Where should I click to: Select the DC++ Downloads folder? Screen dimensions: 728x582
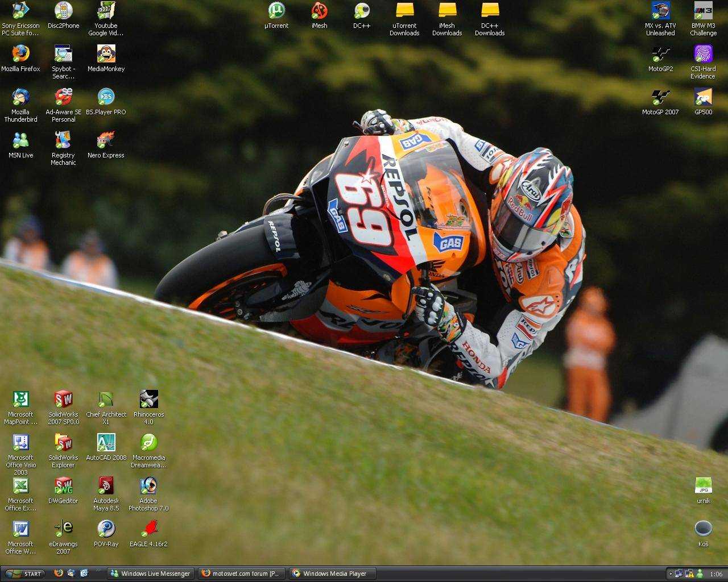[x=490, y=19]
